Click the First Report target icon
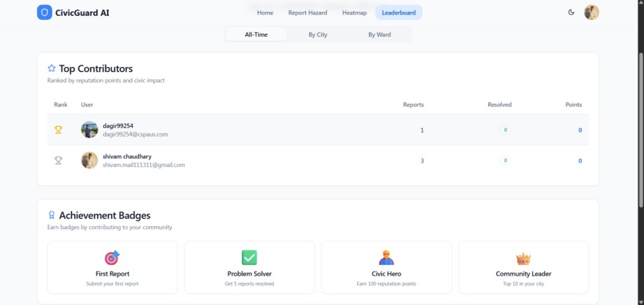 (x=112, y=258)
